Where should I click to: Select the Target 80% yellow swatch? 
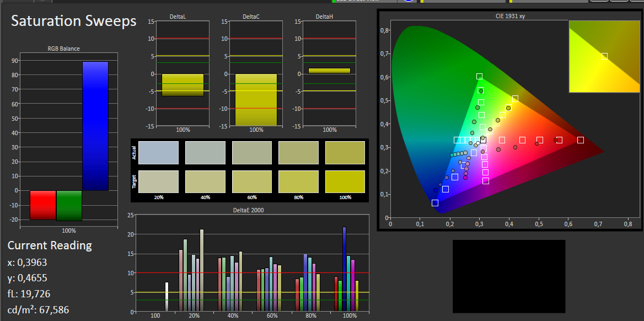point(299,181)
